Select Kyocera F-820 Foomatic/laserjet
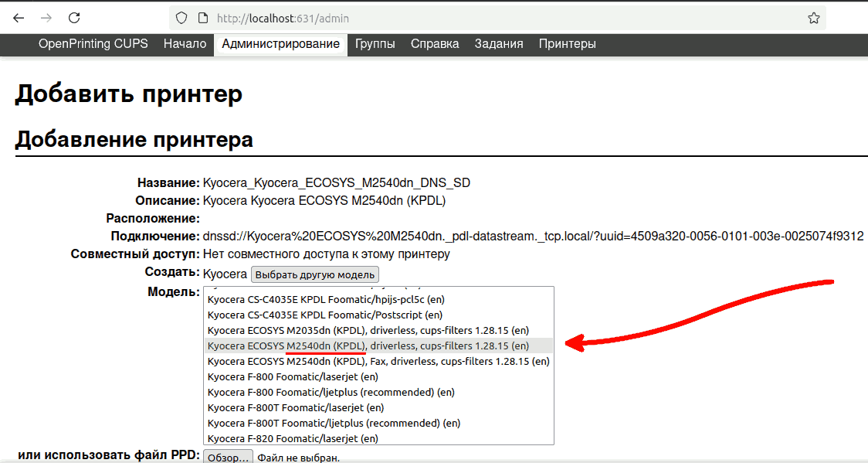Screen dimensions: 868x463 [378, 438]
